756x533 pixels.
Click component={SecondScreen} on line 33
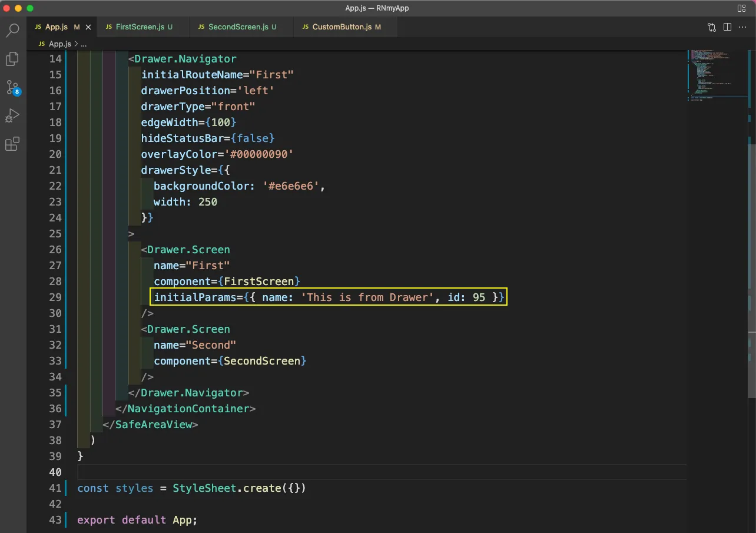pos(230,361)
